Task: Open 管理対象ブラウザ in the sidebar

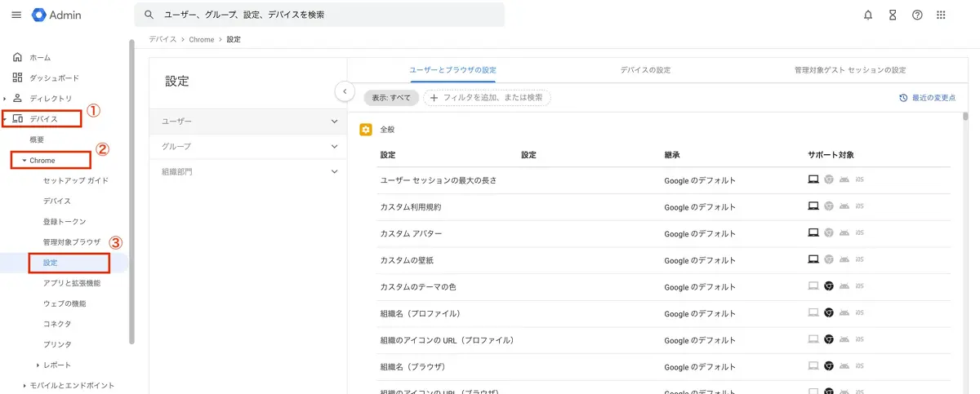Action: [x=71, y=241]
